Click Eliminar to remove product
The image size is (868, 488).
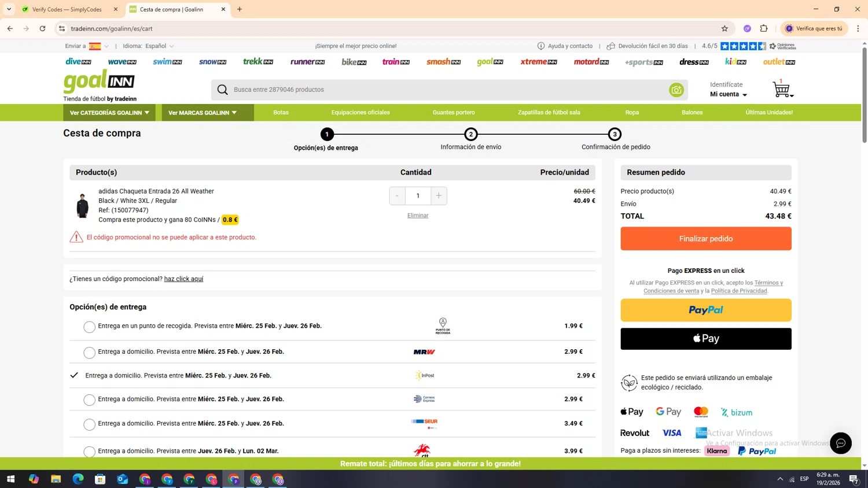(418, 216)
